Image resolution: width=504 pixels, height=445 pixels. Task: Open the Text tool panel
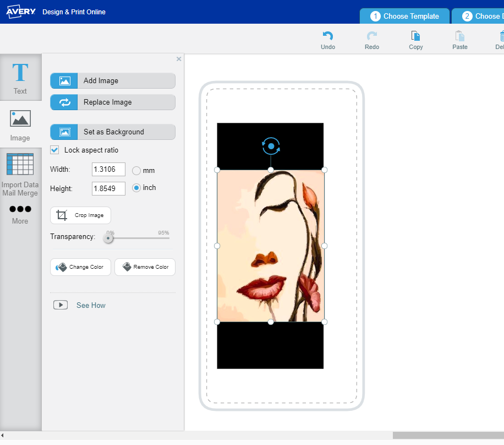coord(20,78)
